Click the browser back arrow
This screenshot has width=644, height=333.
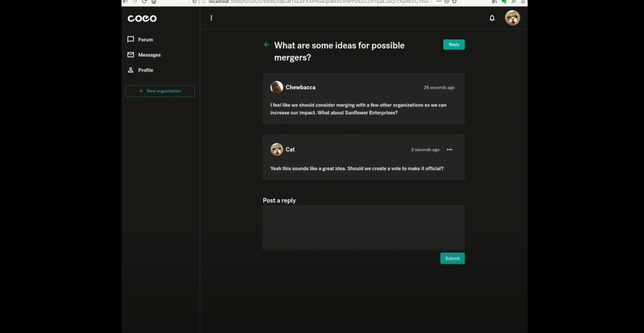(x=125, y=2)
